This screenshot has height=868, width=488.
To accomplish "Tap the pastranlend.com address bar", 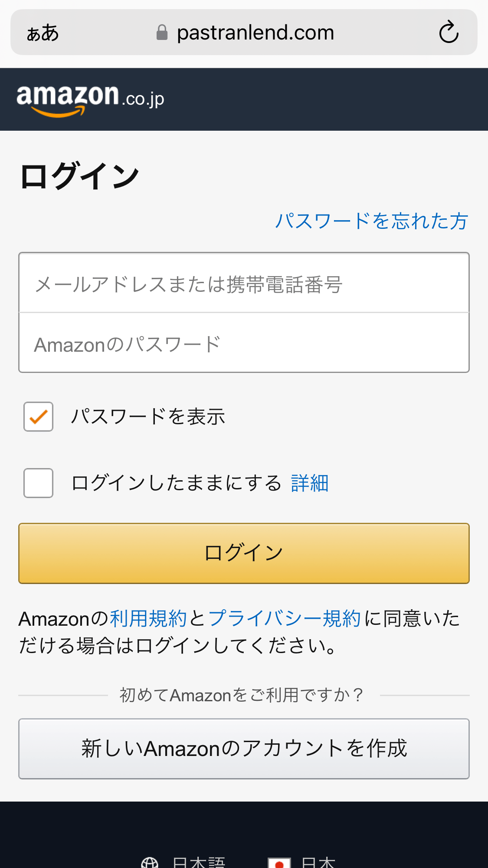I will click(255, 32).
